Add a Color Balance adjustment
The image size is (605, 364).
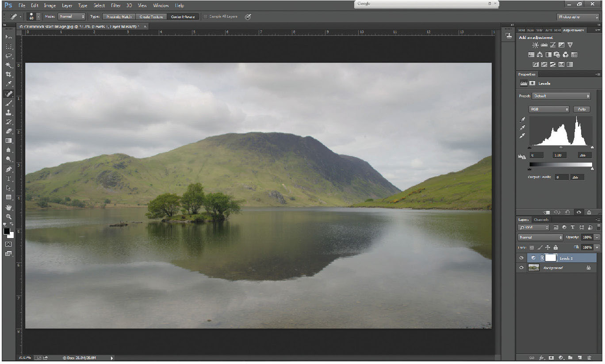pyautogui.click(x=540, y=55)
